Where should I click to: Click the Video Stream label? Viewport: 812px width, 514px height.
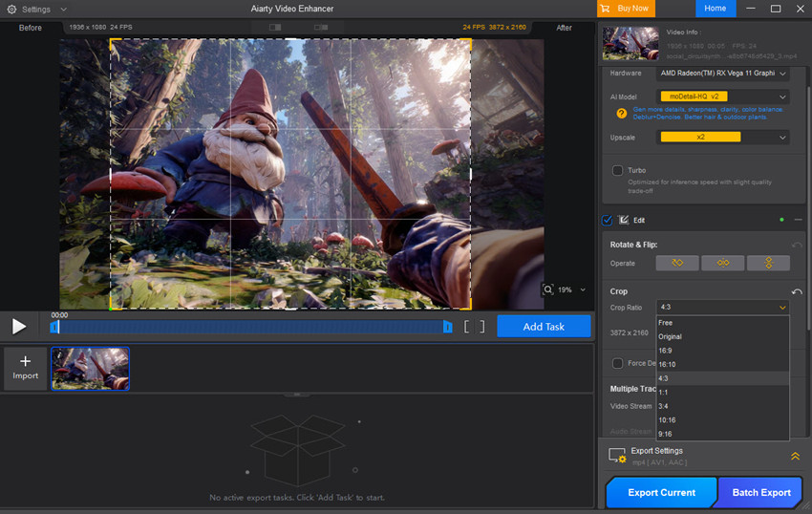click(x=630, y=406)
